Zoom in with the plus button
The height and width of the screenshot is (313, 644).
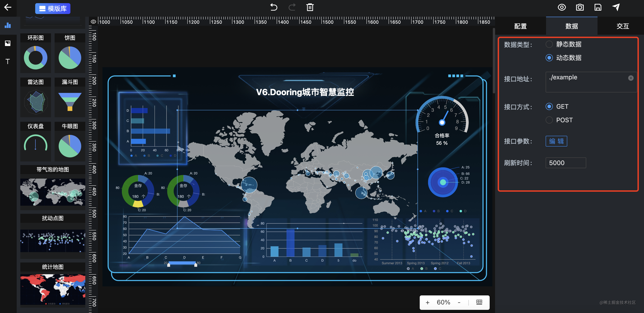427,302
